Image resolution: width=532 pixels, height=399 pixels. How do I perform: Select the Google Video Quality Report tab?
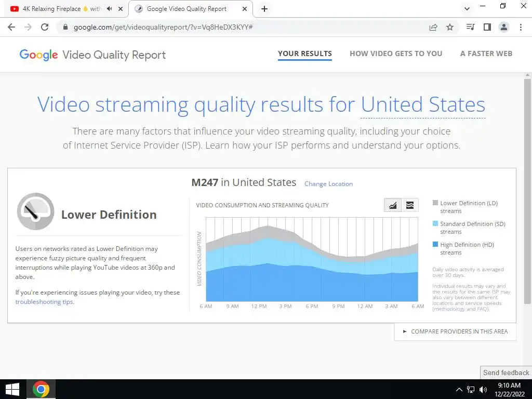coord(191,9)
